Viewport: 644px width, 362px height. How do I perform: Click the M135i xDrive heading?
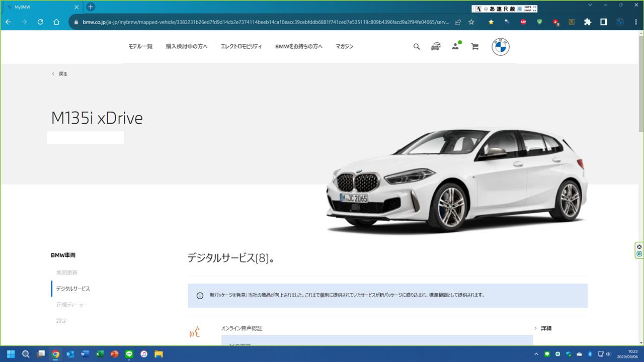click(97, 118)
